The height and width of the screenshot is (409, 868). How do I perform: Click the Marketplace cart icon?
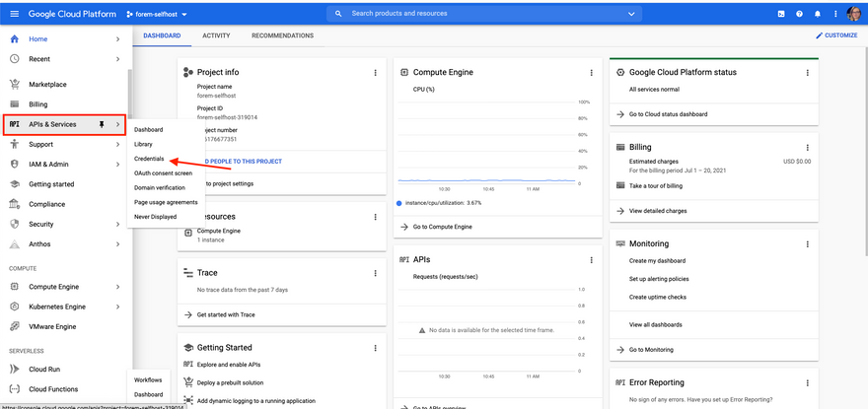[15, 85]
